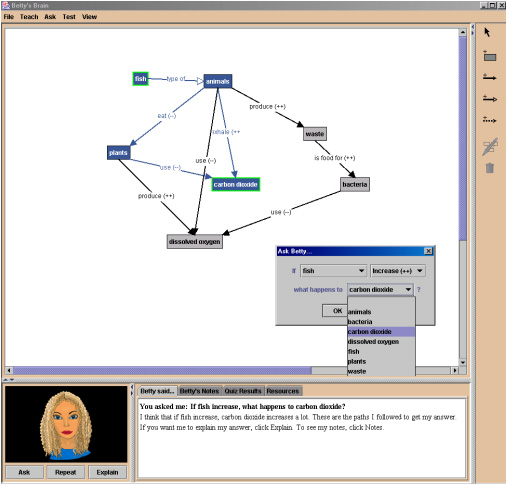507x485 pixels.
Task: Click the Betty's Brain title bar icon
Action: coord(6,5)
